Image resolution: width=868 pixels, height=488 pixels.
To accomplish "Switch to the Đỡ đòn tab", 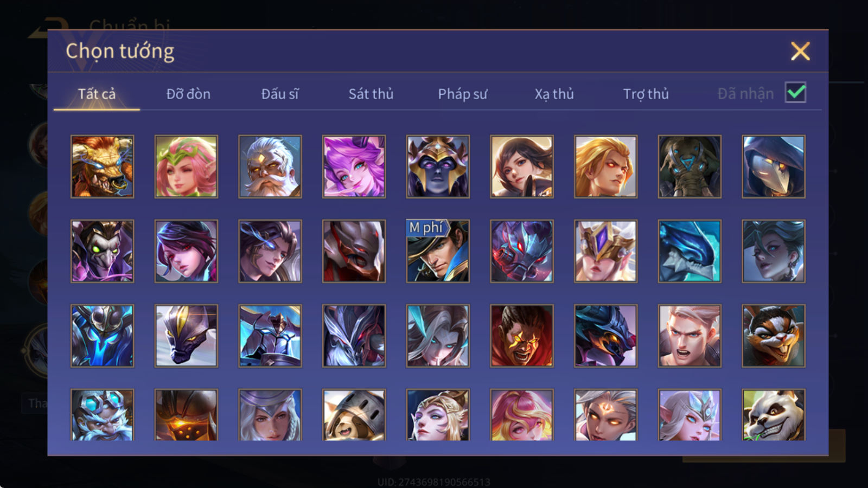I will pos(188,94).
